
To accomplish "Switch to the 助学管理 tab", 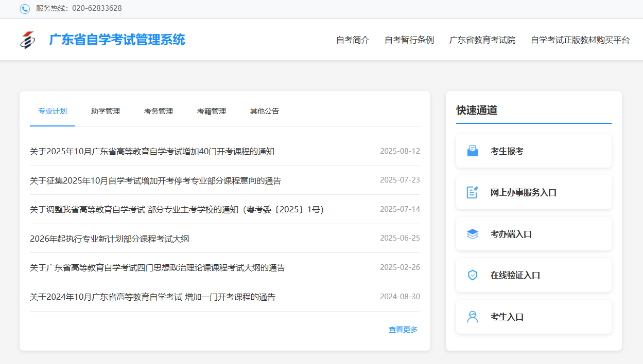I will (106, 111).
